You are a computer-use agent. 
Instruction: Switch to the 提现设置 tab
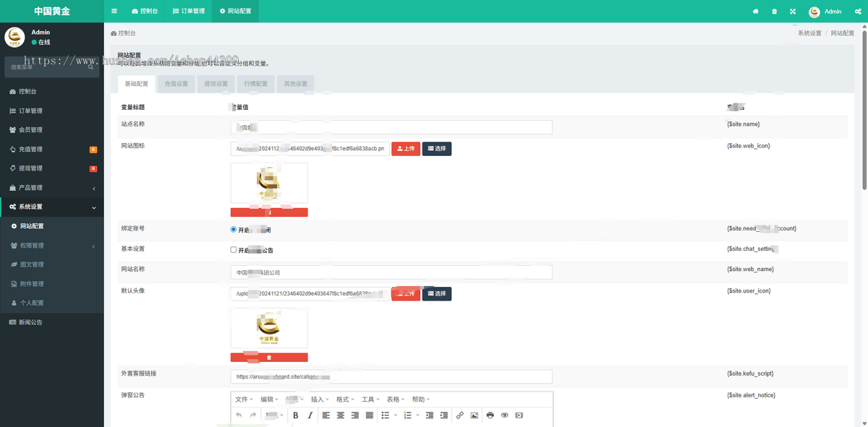pyautogui.click(x=216, y=84)
